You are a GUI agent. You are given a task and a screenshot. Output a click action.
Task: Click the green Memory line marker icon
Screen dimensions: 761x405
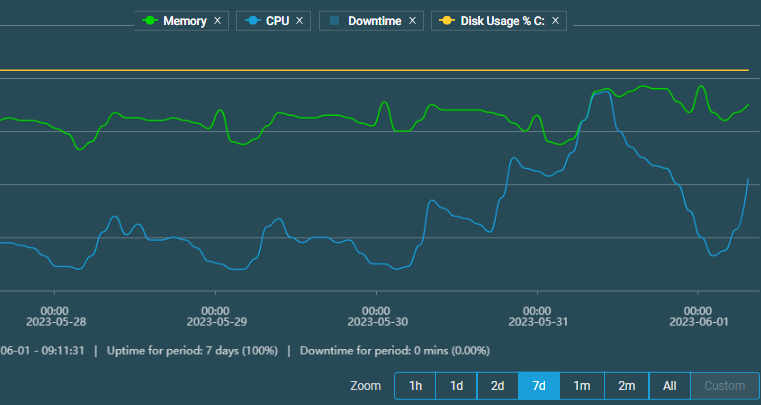point(151,20)
